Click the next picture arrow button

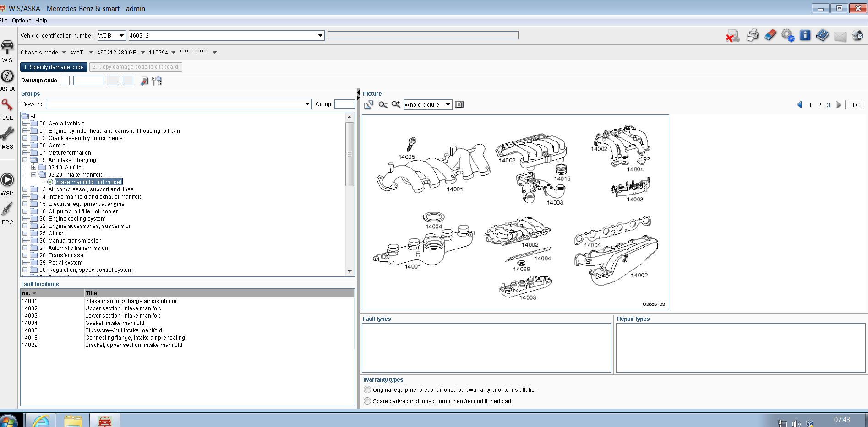[x=839, y=105]
